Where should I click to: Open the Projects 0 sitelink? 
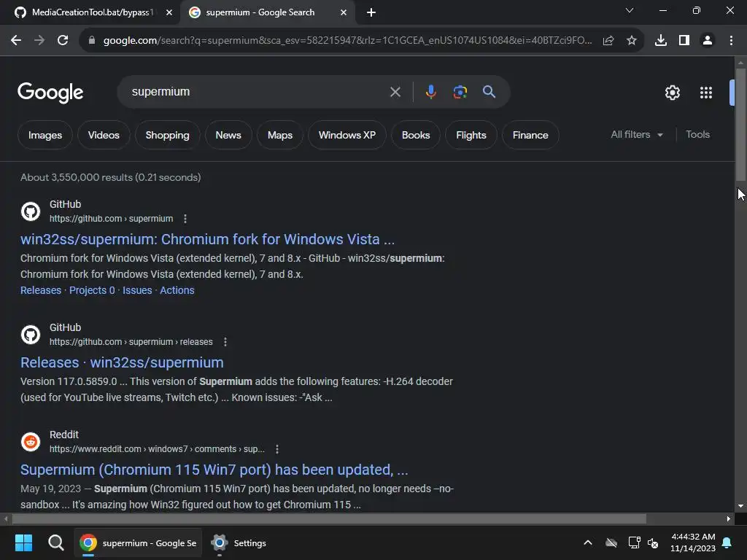point(92,290)
